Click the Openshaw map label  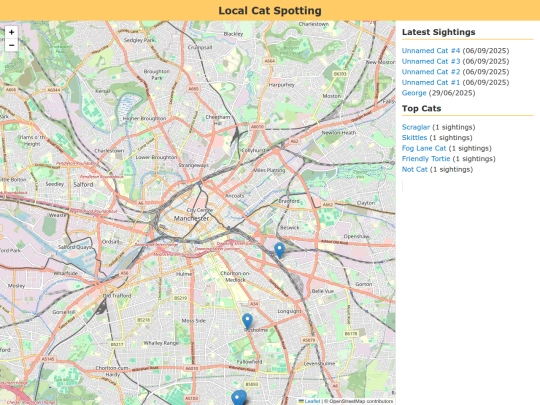pyautogui.click(x=356, y=237)
